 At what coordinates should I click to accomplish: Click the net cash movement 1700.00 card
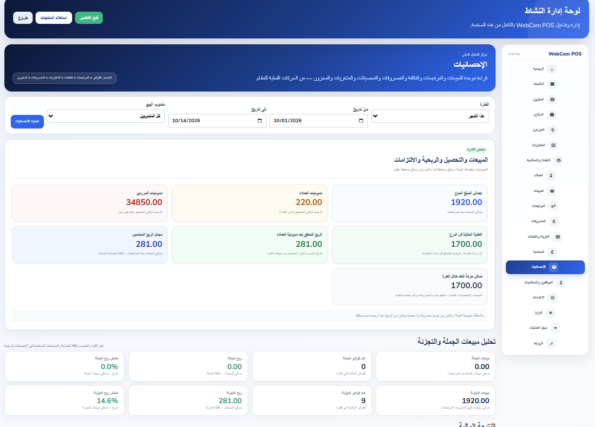click(409, 286)
